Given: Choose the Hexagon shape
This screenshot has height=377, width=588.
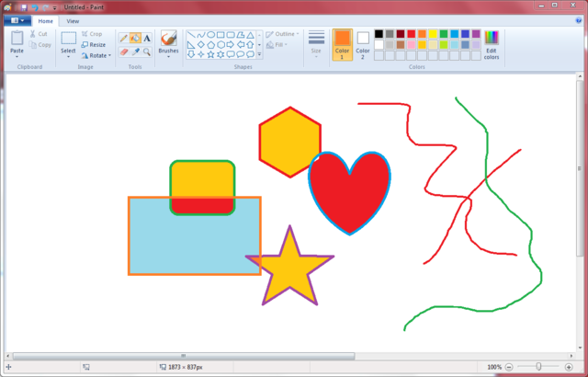Looking at the screenshot, I should pos(220,45).
